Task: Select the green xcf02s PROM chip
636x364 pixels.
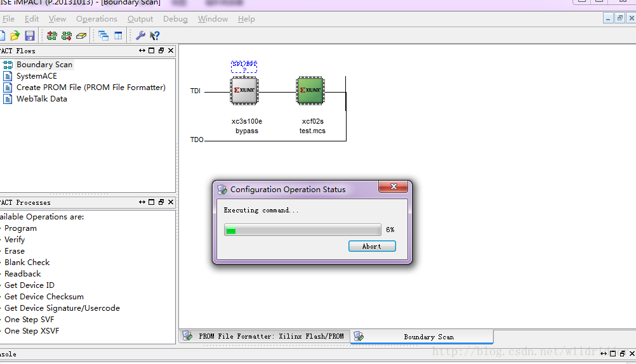Action: click(310, 91)
